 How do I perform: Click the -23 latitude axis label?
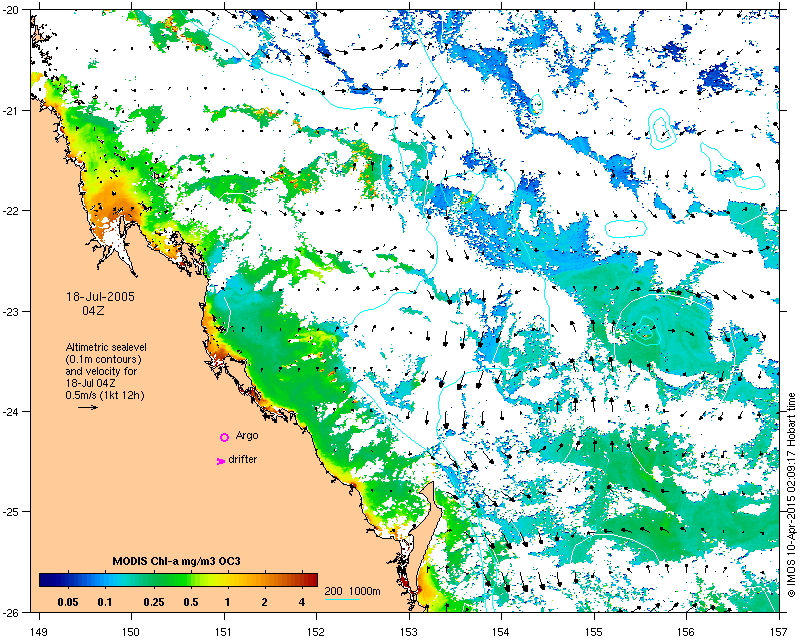coord(11,311)
